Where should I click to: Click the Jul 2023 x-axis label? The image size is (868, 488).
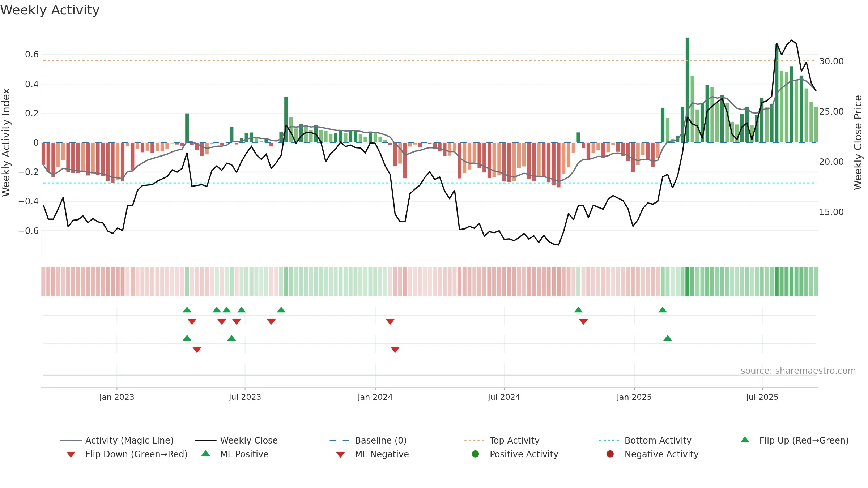click(245, 397)
